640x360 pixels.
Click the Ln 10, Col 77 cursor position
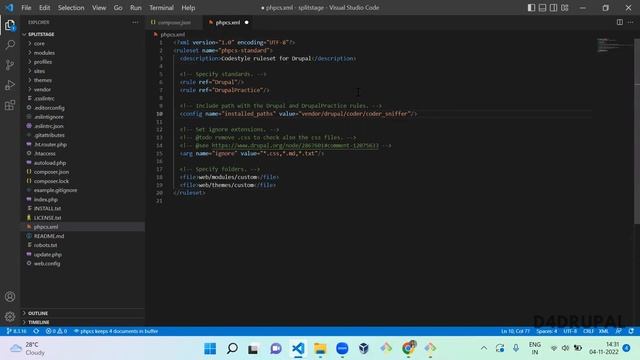tap(515, 331)
